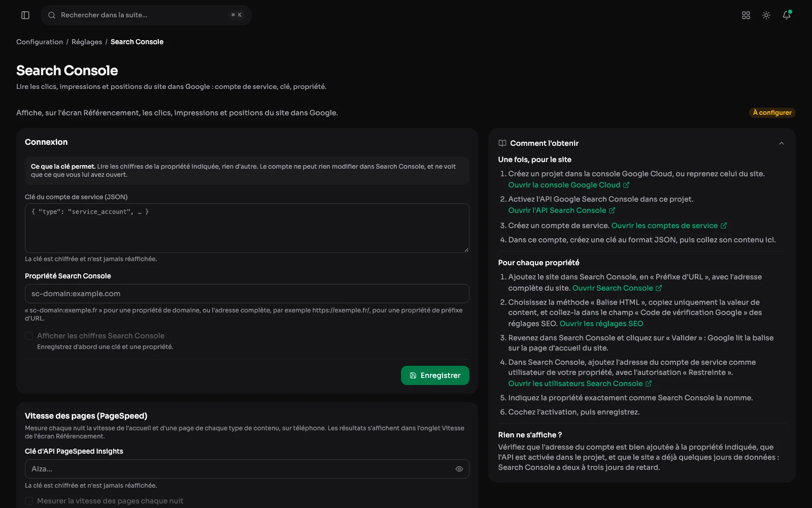Click the search magnifier icon
812x508 pixels.
(x=52, y=15)
